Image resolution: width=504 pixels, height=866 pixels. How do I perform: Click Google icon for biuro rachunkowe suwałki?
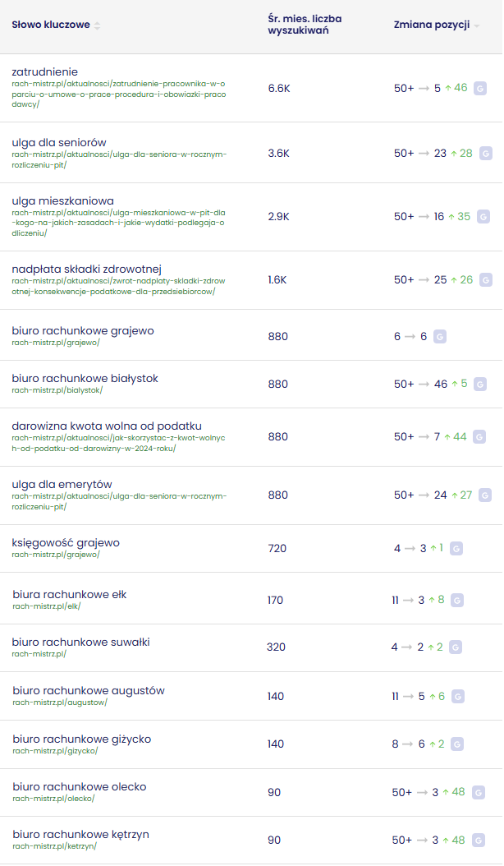[456, 647]
